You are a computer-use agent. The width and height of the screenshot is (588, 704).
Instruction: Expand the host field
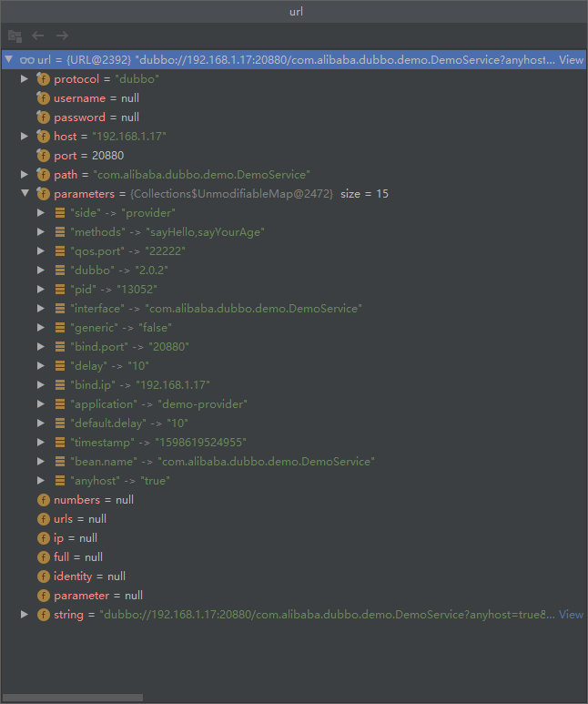point(25,136)
